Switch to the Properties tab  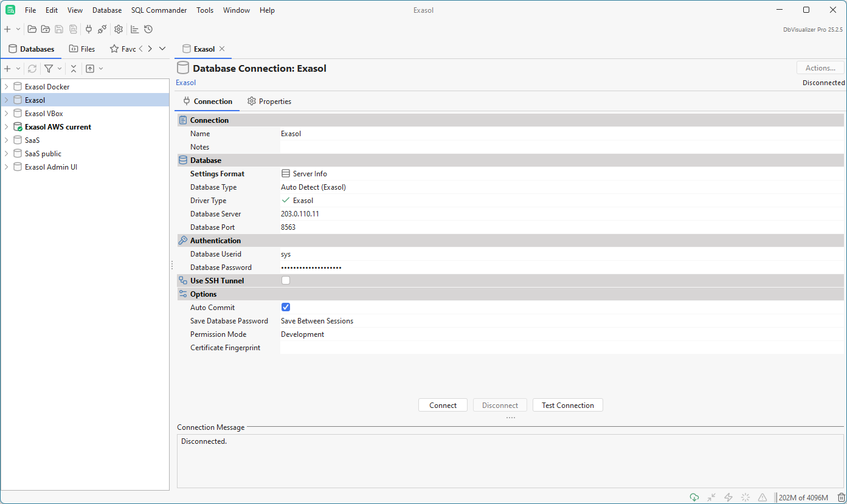pos(275,101)
